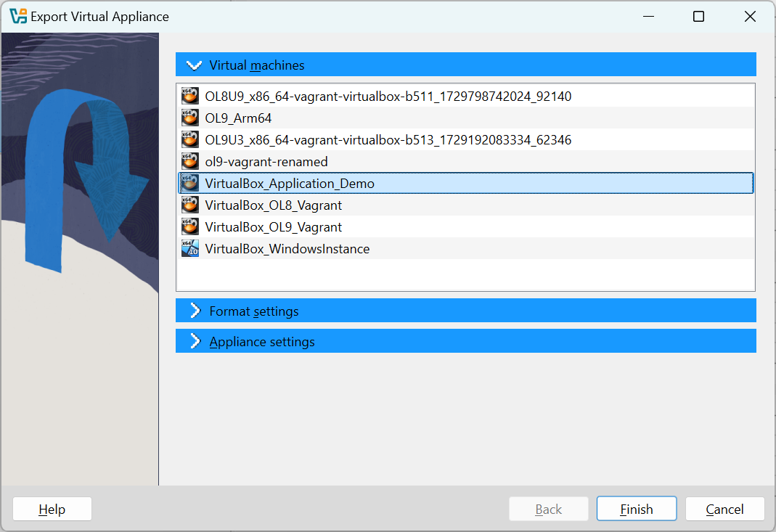Click the OS icon beside VirtualBox_OL8_Vagrant
The width and height of the screenshot is (776, 532).
point(190,205)
